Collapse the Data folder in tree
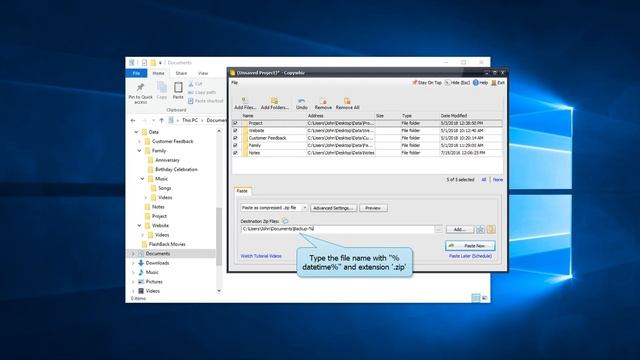The image size is (640, 360). click(136, 132)
